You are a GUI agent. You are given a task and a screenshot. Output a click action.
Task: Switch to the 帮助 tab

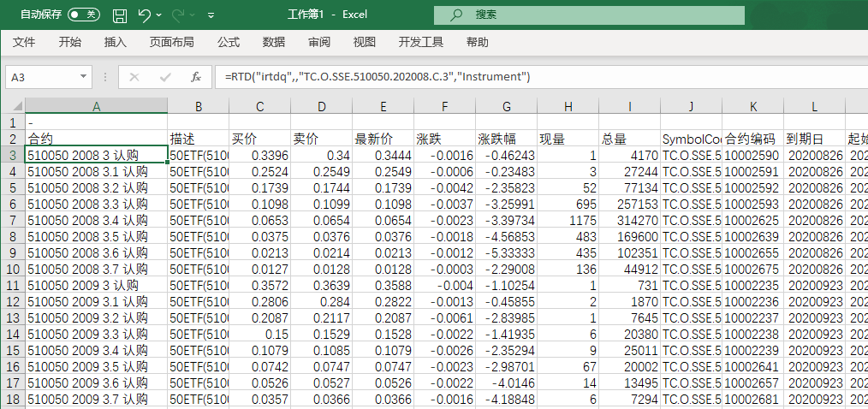point(477,42)
